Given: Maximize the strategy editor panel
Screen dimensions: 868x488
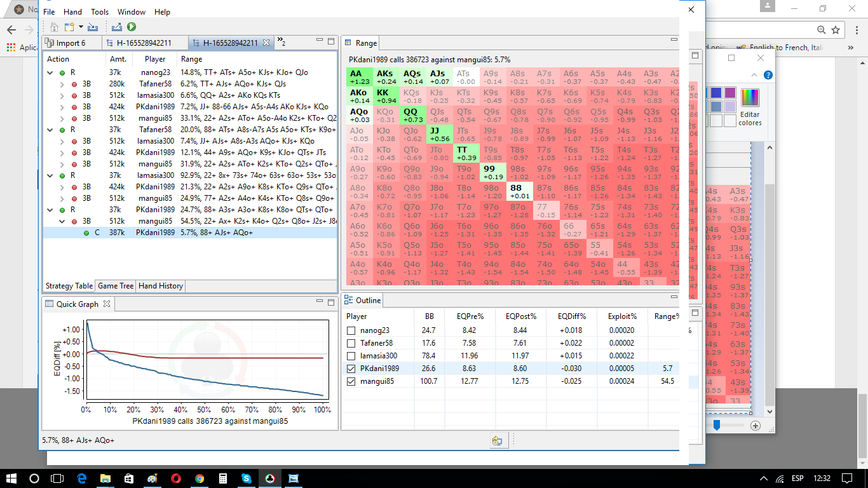Looking at the screenshot, I should coord(330,42).
